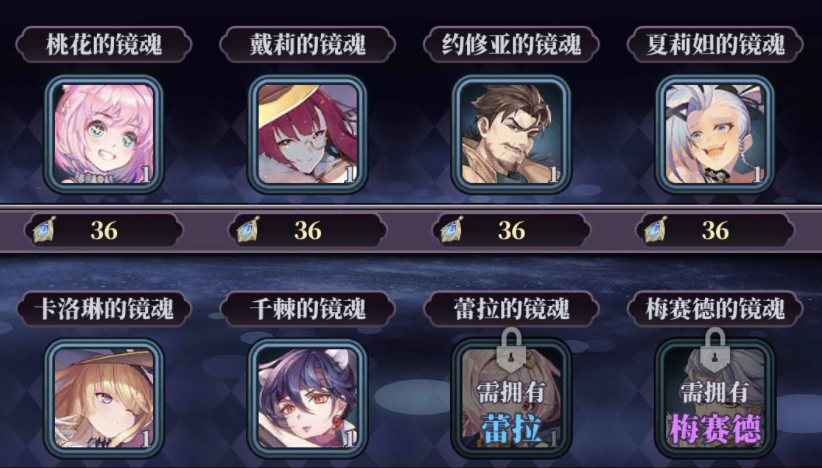Screen dimensions: 822x468
Task: Select the red-haired 戴莉 portrait
Action: (x=308, y=134)
